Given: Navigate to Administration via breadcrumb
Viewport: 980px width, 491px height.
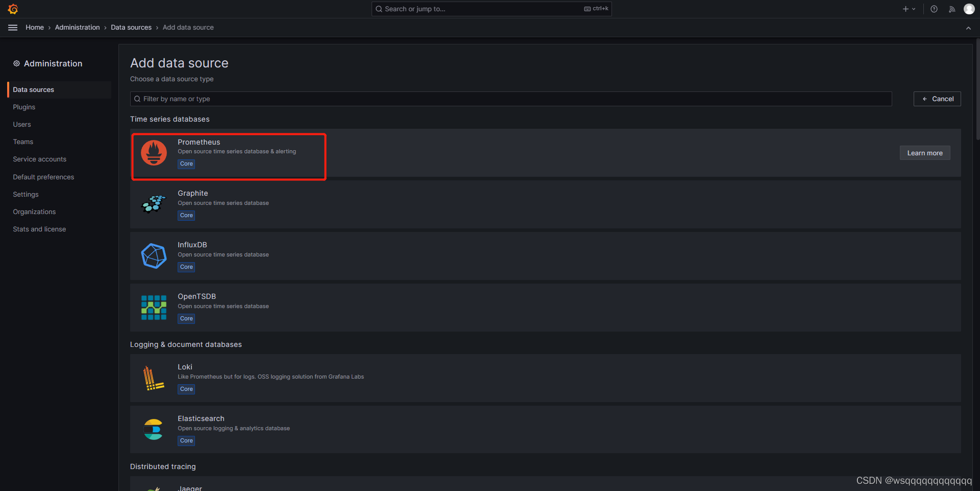Looking at the screenshot, I should (x=77, y=27).
